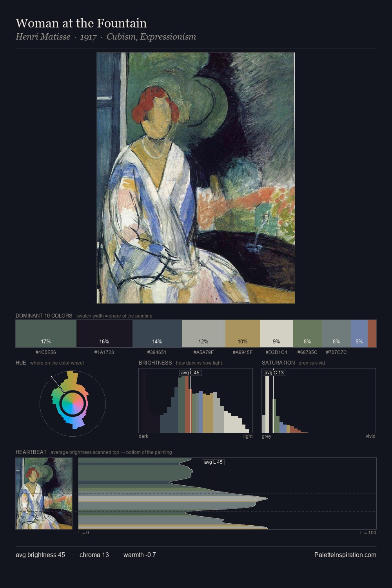Image resolution: width=392 pixels, height=588 pixels.
Task: Click hex code #D3D1C4
Action: [276, 352]
